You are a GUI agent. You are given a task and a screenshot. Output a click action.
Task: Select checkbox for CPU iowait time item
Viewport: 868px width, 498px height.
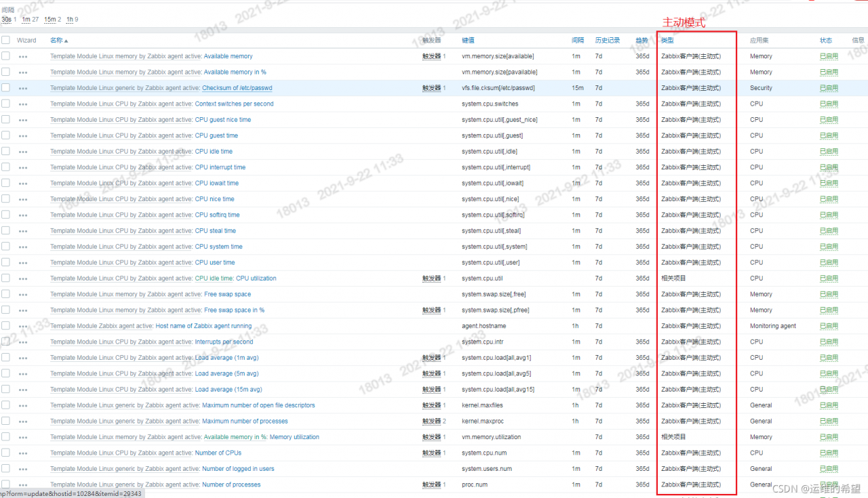tap(5, 183)
